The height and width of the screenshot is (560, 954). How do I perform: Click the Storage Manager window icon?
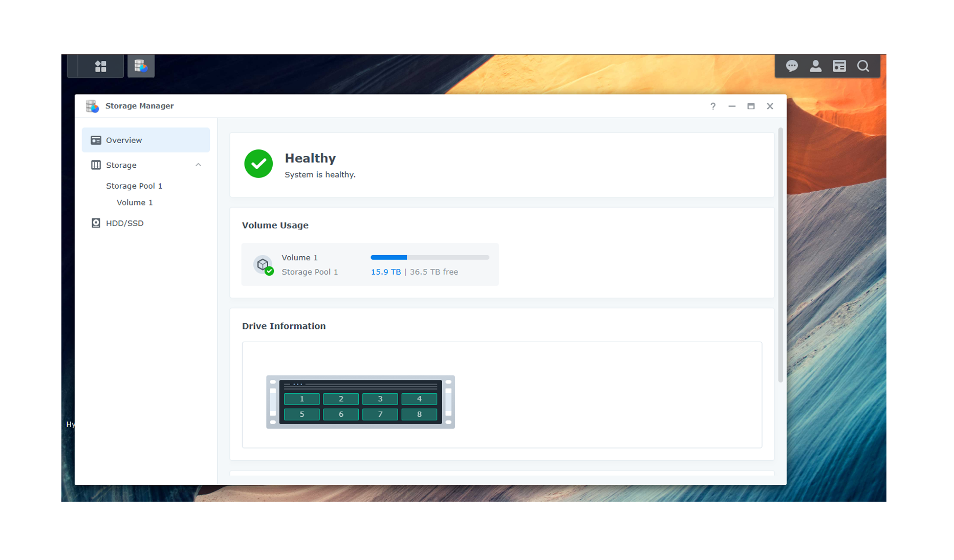92,106
